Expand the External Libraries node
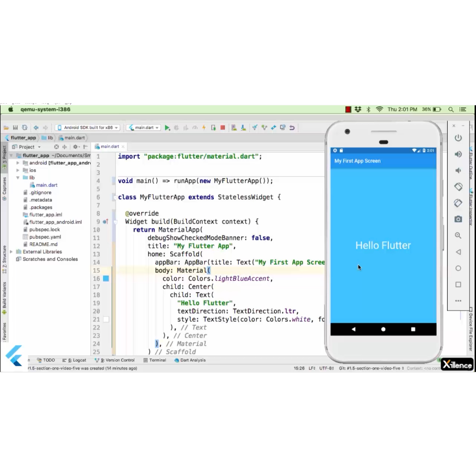Screen dimensions: 476x476 [x=11, y=251]
